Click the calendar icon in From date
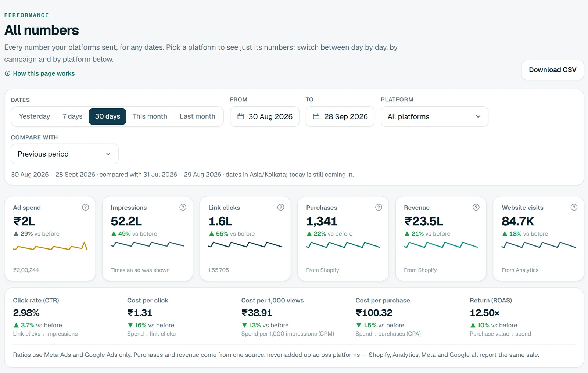The height and width of the screenshot is (373, 588). (241, 116)
